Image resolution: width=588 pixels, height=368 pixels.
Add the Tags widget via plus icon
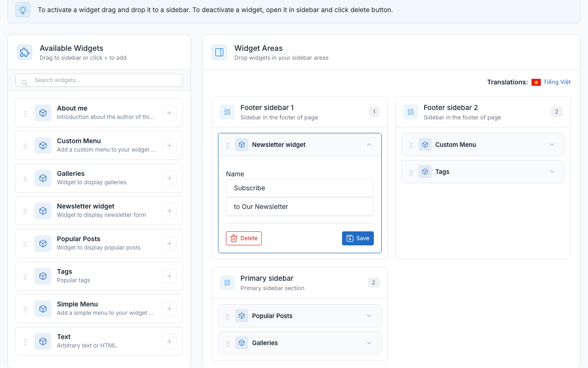pyautogui.click(x=169, y=276)
